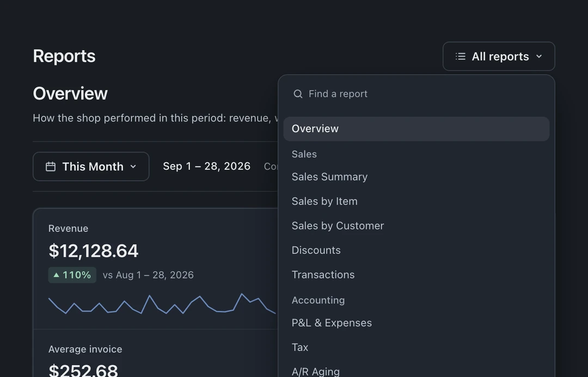Open the Sales Summary report
The height and width of the screenshot is (377, 588).
coord(416,177)
